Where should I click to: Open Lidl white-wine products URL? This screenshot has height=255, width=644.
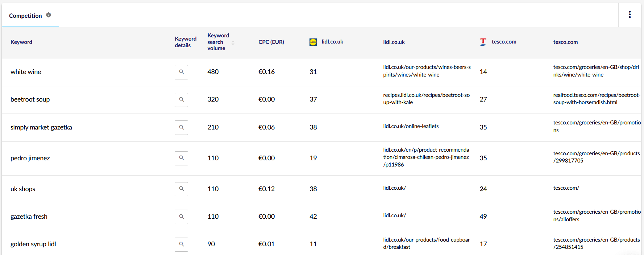pos(427,71)
